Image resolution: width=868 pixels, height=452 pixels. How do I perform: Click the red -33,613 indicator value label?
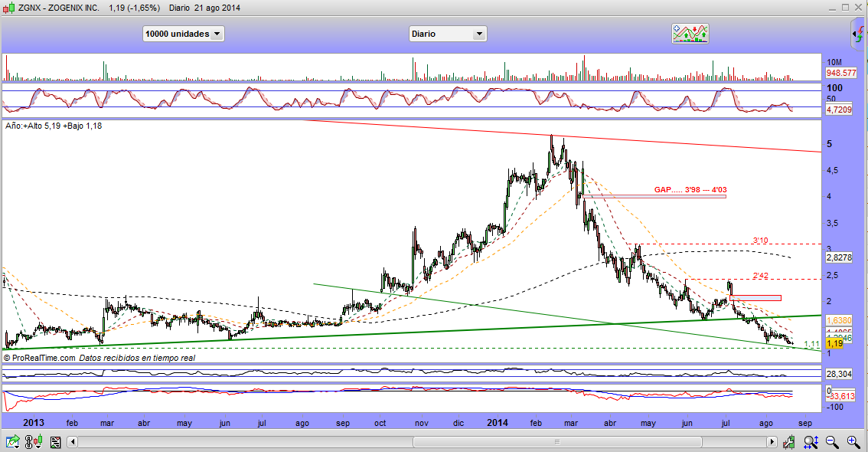tap(840, 396)
